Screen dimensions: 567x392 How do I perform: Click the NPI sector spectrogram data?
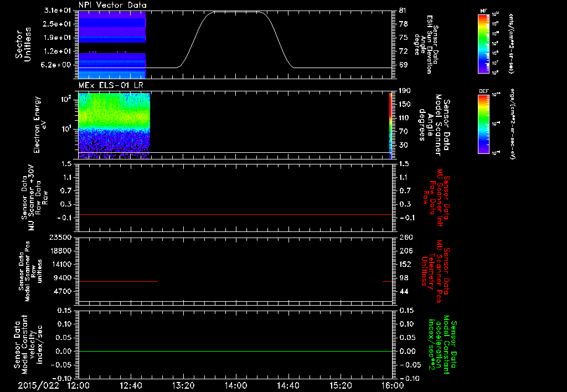112,45
